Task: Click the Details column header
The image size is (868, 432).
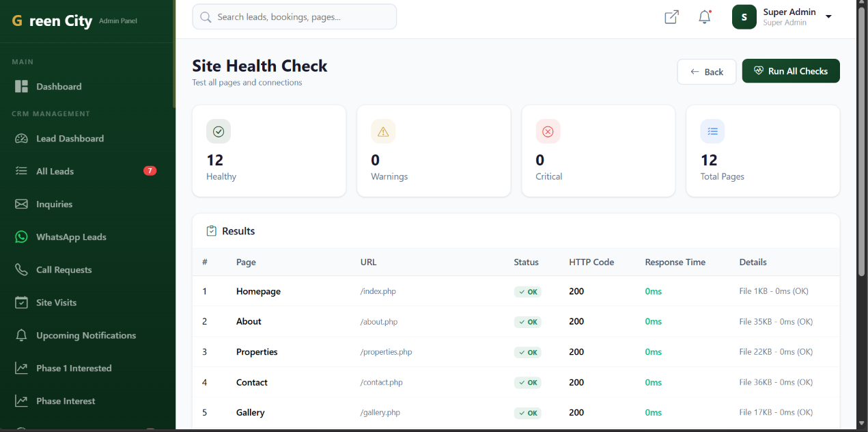Action: tap(753, 262)
